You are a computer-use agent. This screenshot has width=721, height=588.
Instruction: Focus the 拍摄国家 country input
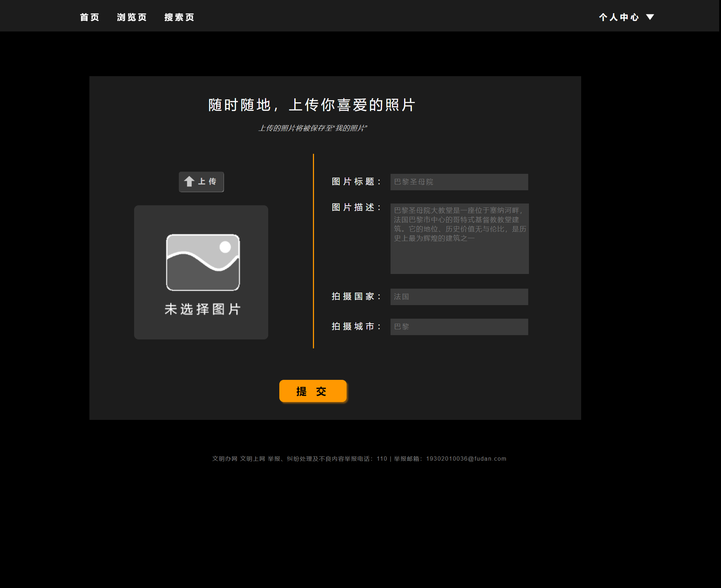pos(459,297)
